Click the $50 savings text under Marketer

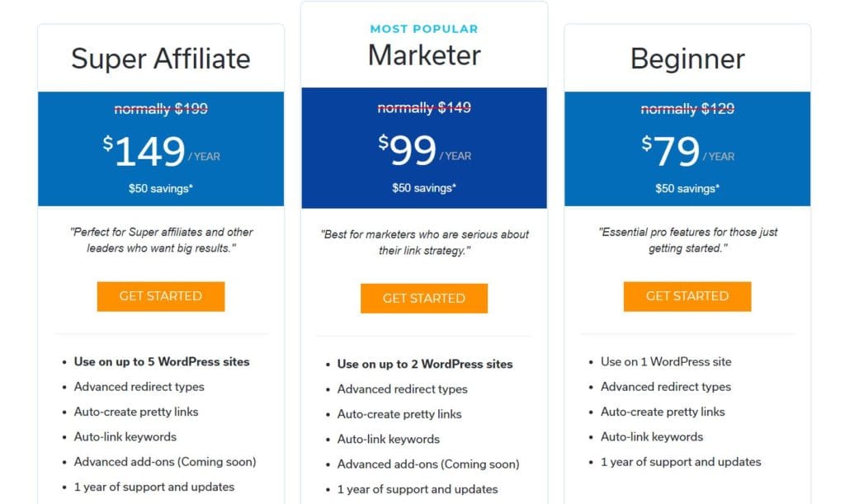(423, 187)
